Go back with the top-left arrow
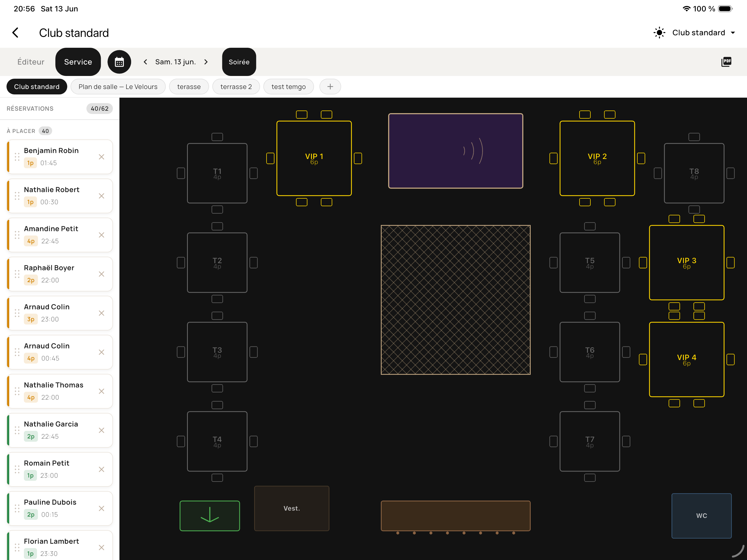 tap(15, 33)
